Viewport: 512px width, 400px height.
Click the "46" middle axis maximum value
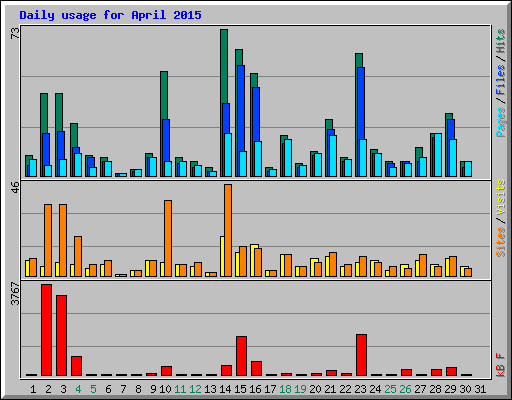coord(15,188)
